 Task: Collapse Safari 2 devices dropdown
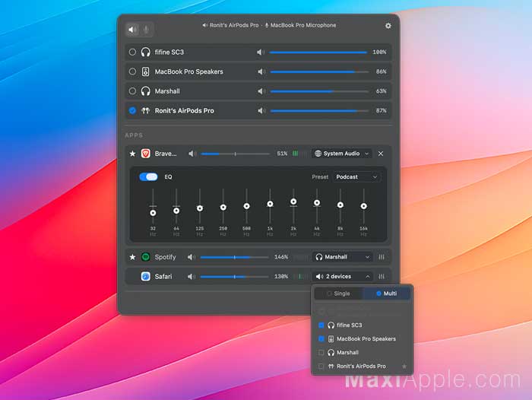342,277
